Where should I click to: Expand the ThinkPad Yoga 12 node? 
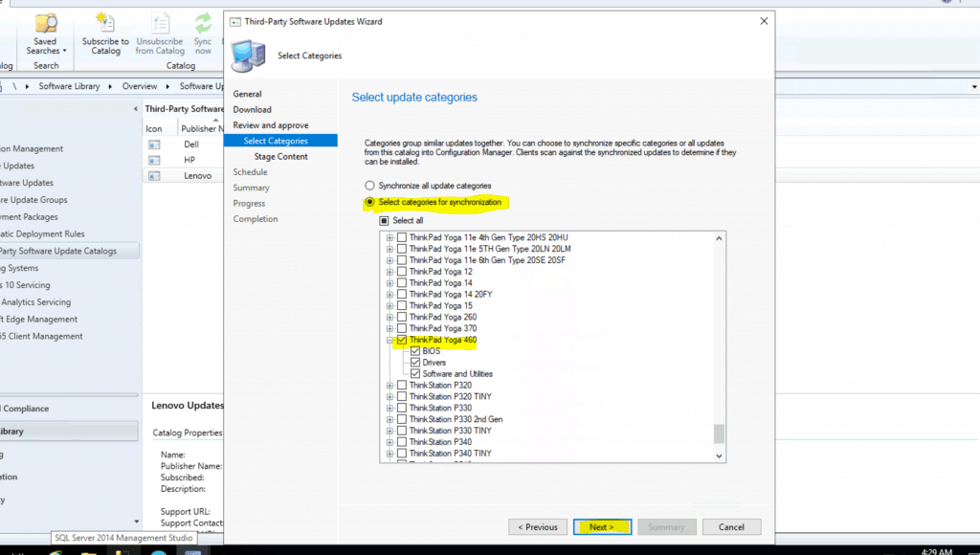pos(390,272)
